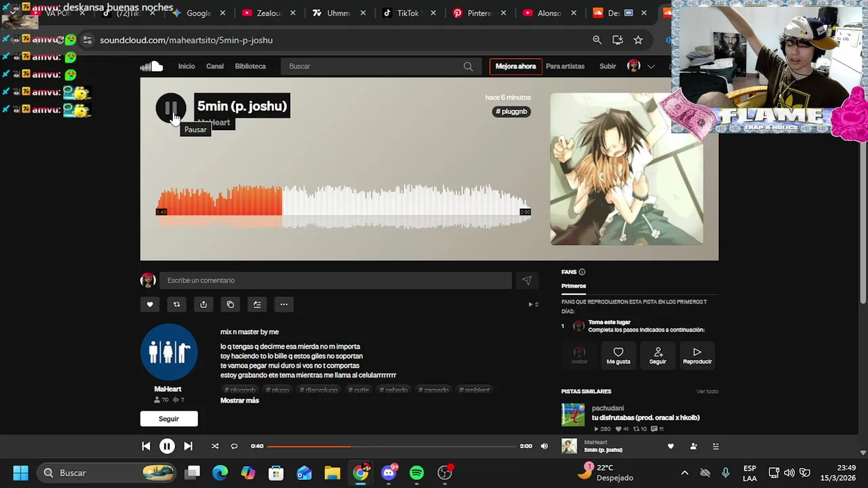The width and height of the screenshot is (868, 488).
Task: Click the pachudani track thumbnail
Action: [573, 415]
